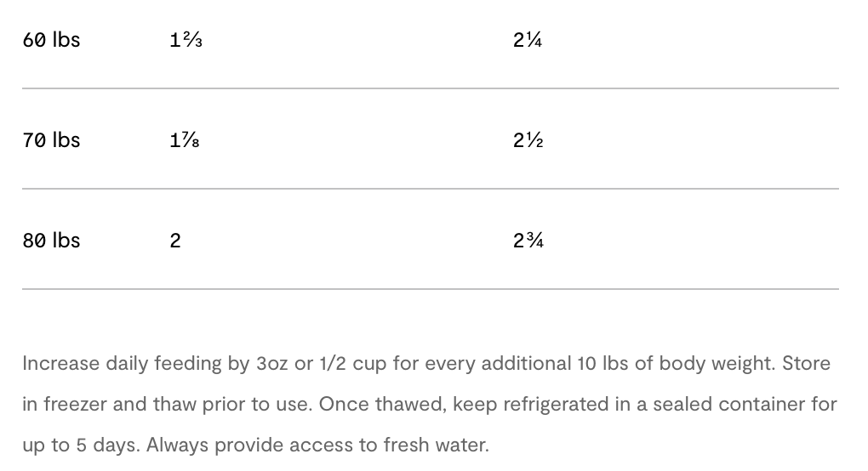
Task: Select the 1⅔ value in 60 lbs row
Action: [186, 40]
